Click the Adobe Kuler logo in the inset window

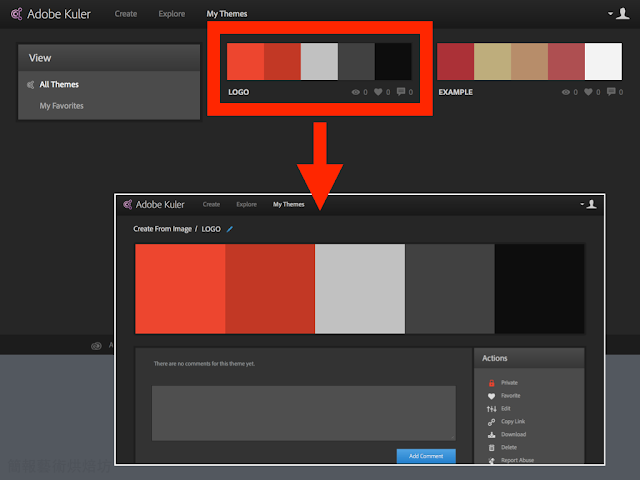pyautogui.click(x=154, y=204)
